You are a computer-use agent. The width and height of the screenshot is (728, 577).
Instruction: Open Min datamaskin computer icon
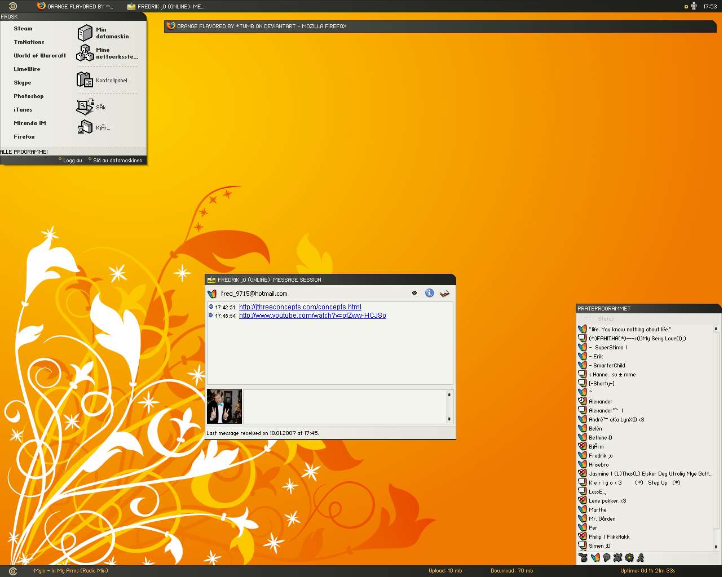(x=85, y=33)
